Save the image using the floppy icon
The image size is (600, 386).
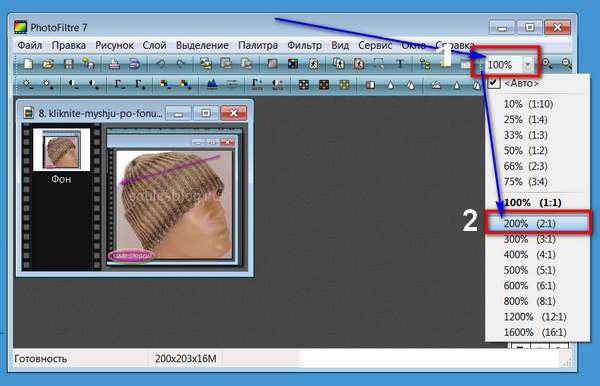point(68,64)
